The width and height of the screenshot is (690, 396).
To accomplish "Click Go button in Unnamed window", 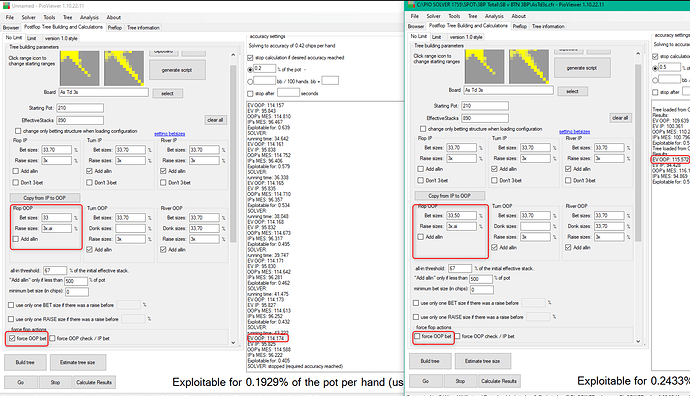I will [21, 382].
